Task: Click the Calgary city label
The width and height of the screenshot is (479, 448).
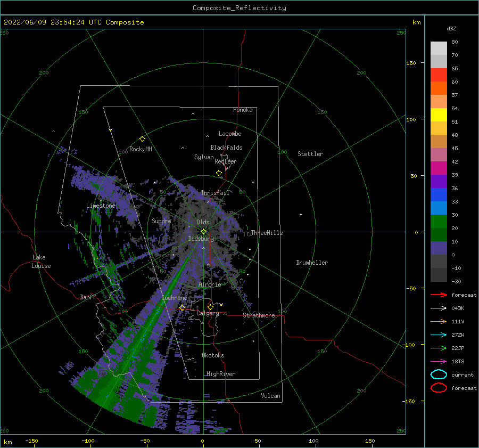Action: point(208,313)
